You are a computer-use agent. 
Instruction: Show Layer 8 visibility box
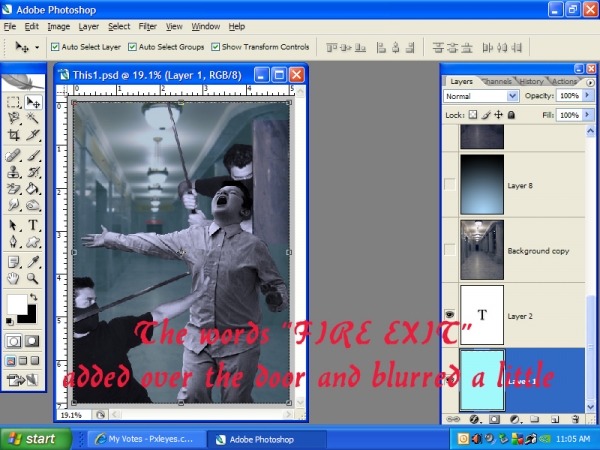click(450, 185)
